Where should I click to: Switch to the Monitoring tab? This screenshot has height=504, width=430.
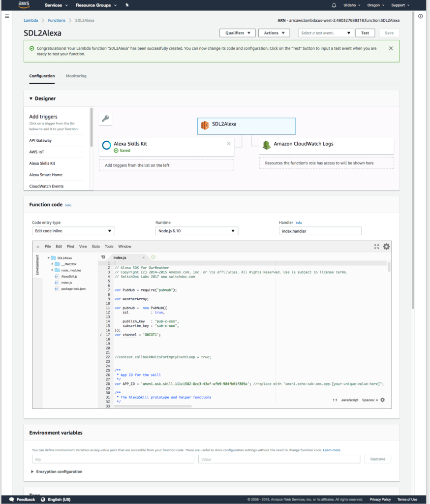click(76, 76)
